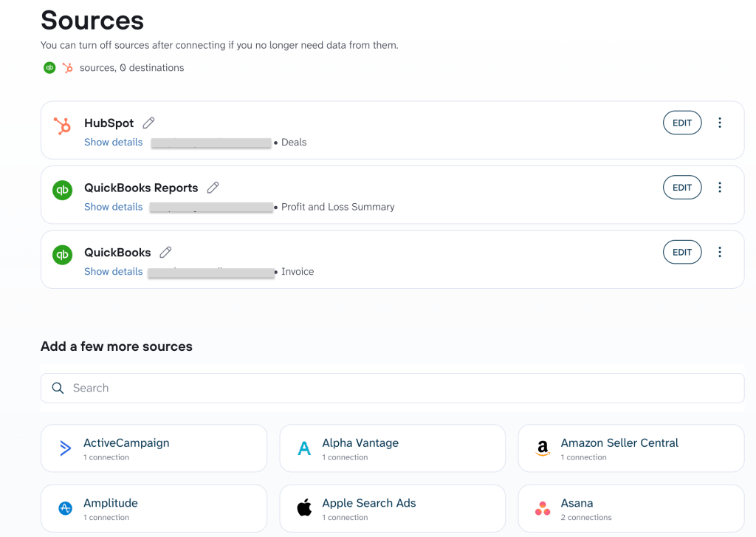Click the search magnifier icon

(x=58, y=388)
